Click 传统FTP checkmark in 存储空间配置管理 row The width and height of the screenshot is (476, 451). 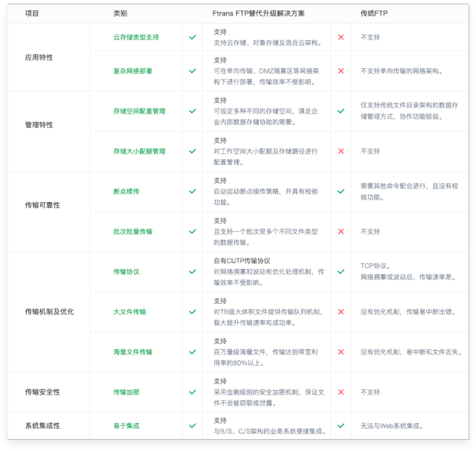click(x=341, y=111)
